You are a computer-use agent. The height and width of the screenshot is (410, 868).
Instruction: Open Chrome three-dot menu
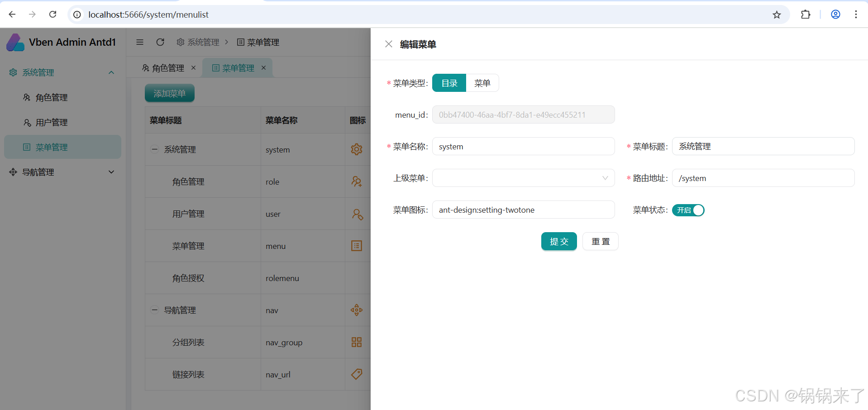(856, 14)
